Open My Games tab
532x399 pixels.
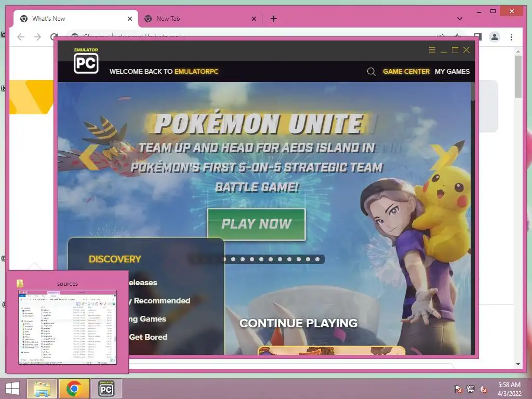pyautogui.click(x=452, y=72)
